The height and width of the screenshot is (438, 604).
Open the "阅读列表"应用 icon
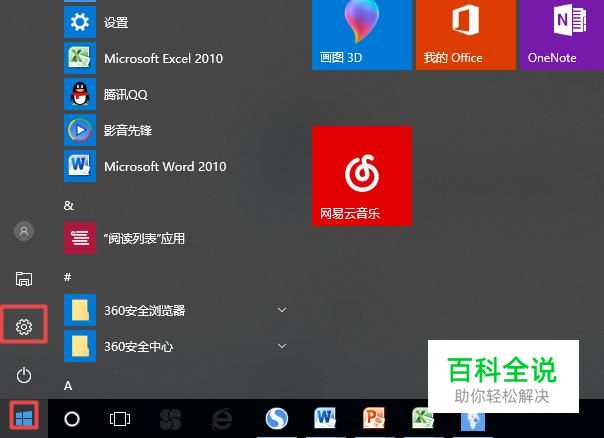click(80, 238)
